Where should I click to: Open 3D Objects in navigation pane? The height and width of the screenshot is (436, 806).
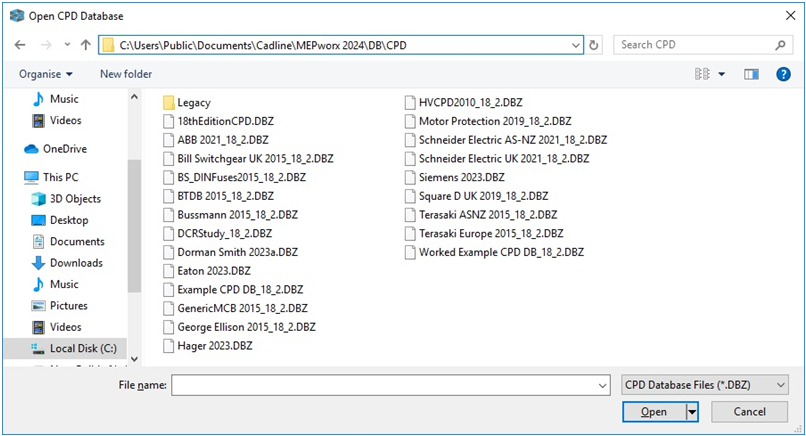coord(66,198)
